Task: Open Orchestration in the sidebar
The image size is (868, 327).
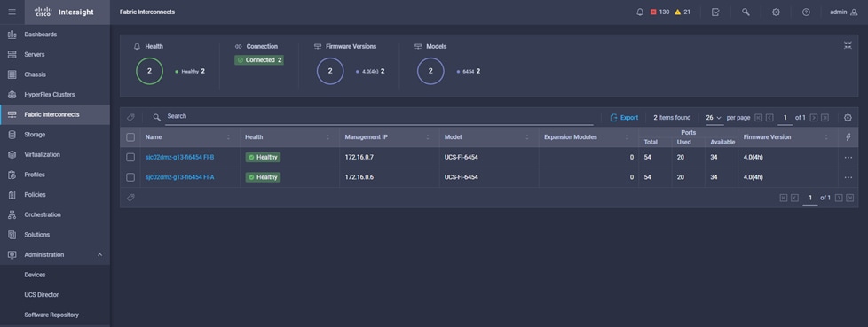Action: tap(55, 214)
